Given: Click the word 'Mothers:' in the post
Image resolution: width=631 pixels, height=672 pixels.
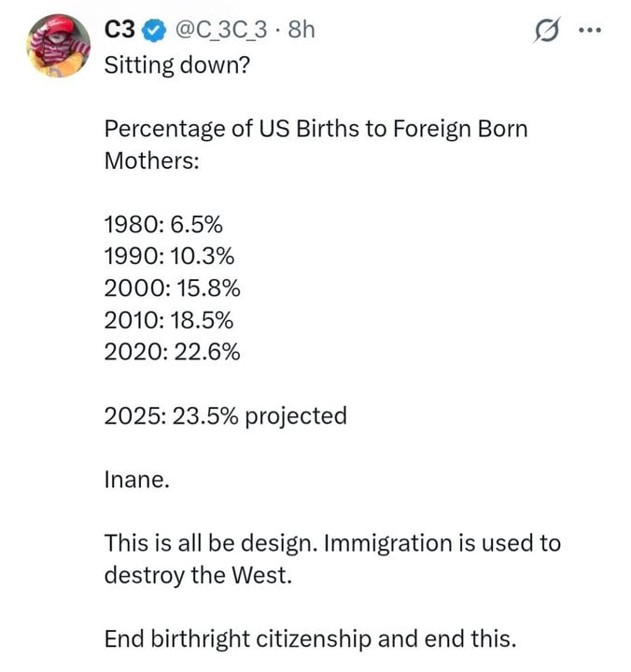Looking at the screenshot, I should (152, 160).
